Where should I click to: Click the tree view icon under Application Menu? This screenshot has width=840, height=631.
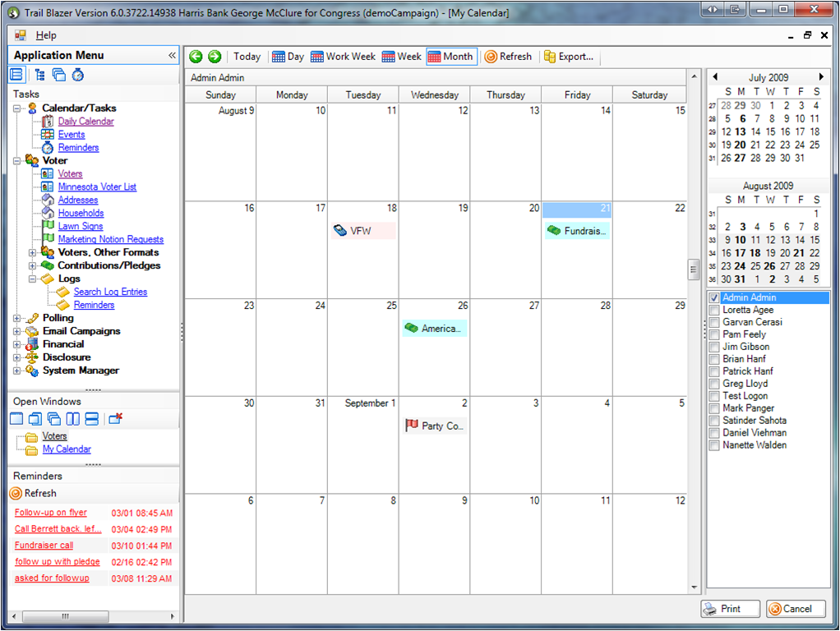click(39, 75)
